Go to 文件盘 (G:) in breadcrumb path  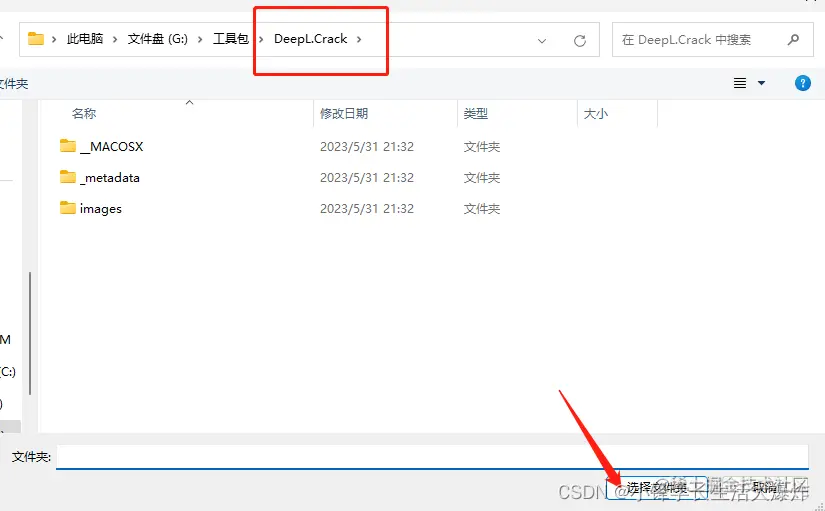coord(157,39)
